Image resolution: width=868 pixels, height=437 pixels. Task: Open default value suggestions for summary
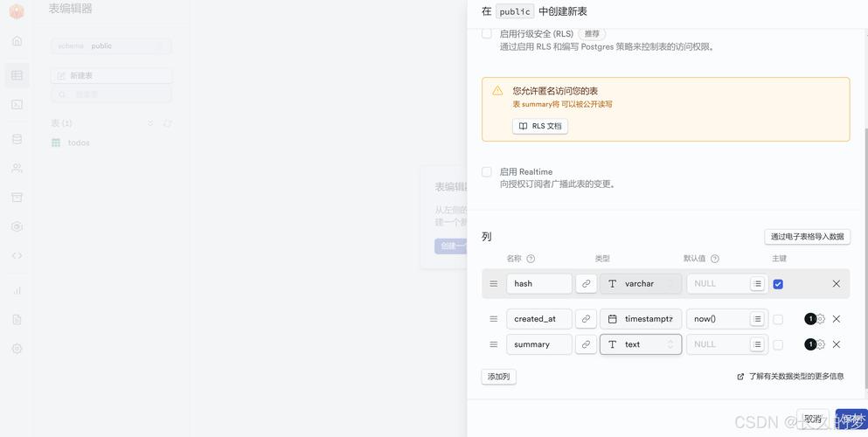pyautogui.click(x=757, y=344)
